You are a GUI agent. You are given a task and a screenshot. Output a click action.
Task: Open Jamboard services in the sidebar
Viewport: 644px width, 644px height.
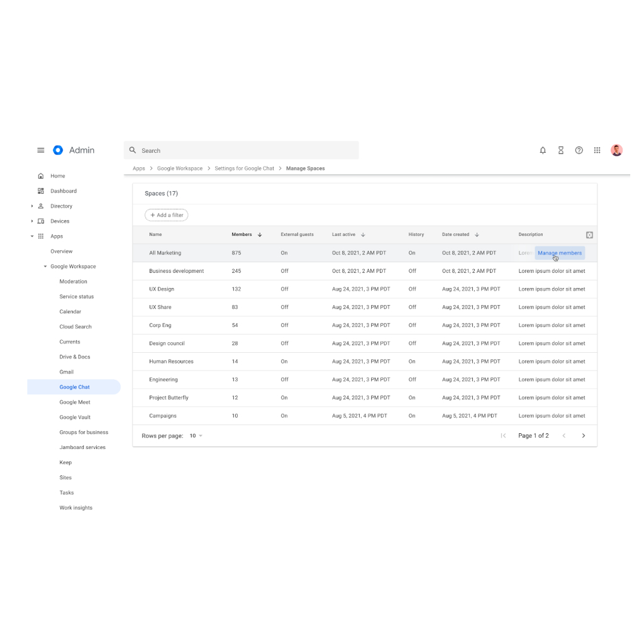pos(82,447)
